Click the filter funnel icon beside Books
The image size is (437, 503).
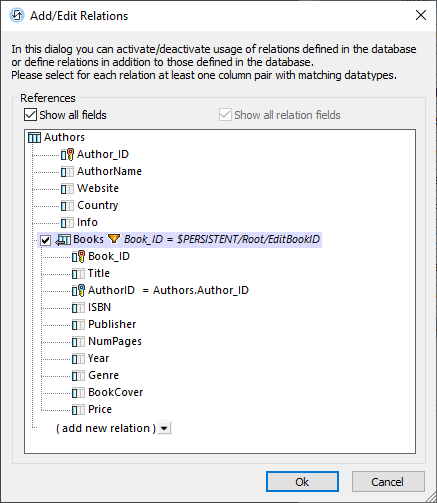click(114, 239)
